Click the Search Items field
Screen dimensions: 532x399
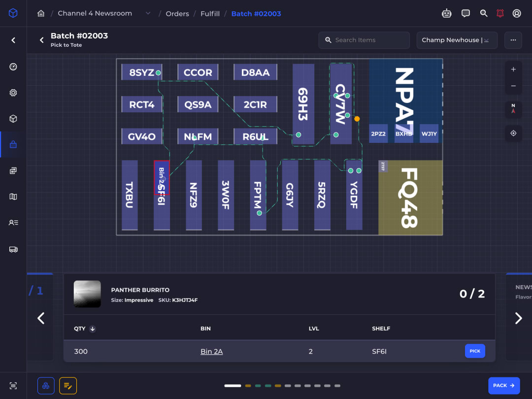[364, 40]
